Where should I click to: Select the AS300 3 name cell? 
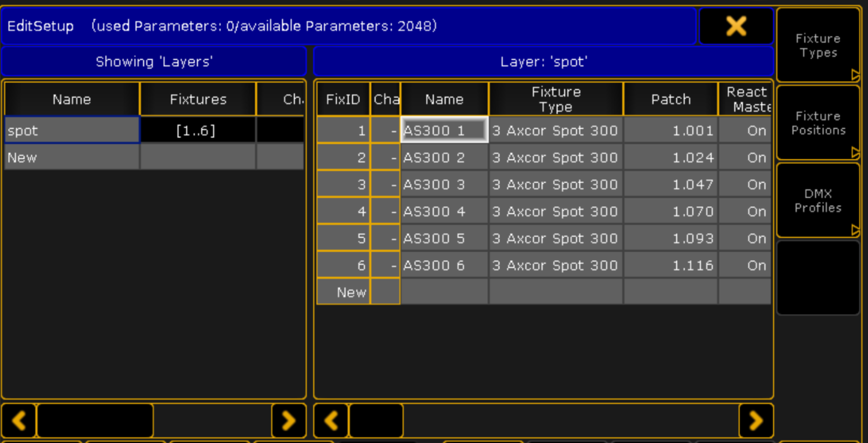tap(444, 184)
